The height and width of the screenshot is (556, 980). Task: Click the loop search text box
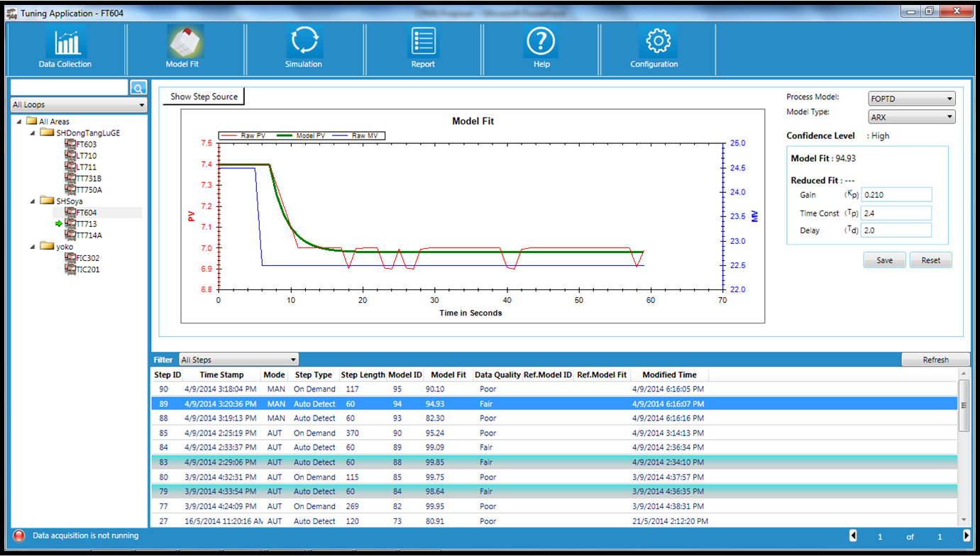[70, 87]
